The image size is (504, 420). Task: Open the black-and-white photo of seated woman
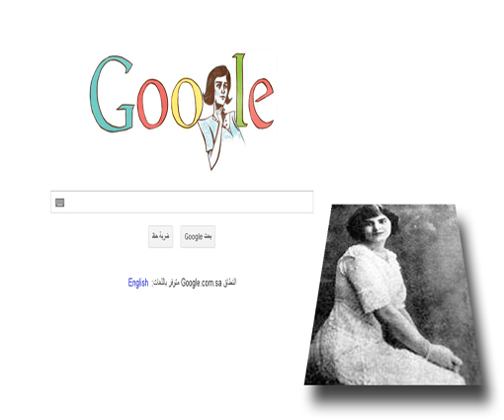point(392,294)
